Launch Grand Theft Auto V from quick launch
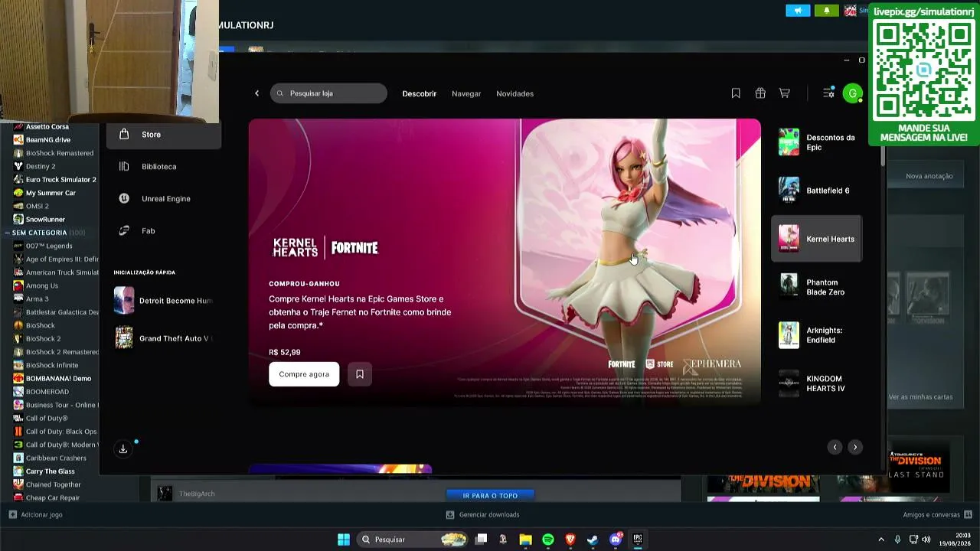980x551 pixels. coord(164,338)
